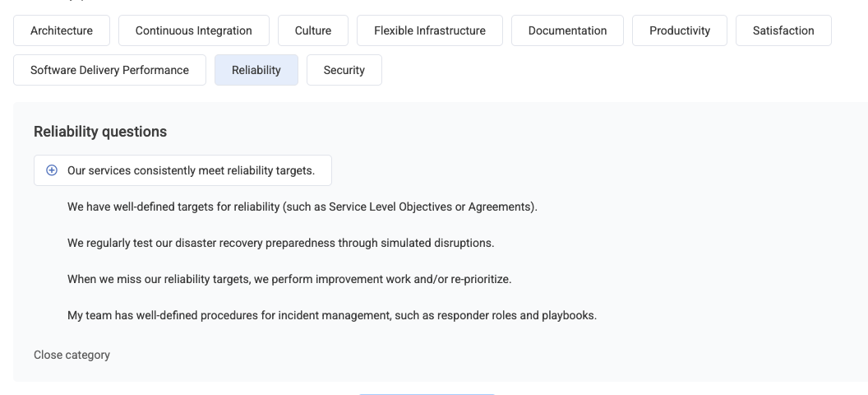Image resolution: width=868 pixels, height=395 pixels.
Task: Select the Architecture category tab
Action: [62, 30]
